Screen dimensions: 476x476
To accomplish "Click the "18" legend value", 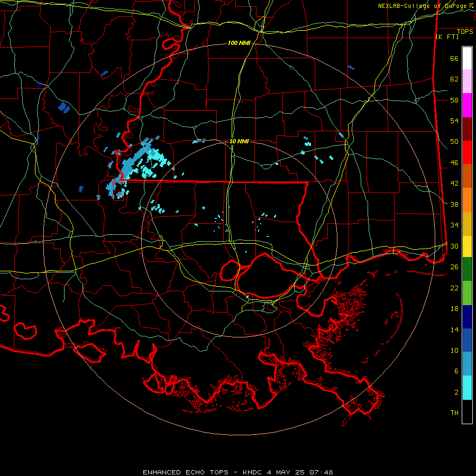I will [454, 309].
